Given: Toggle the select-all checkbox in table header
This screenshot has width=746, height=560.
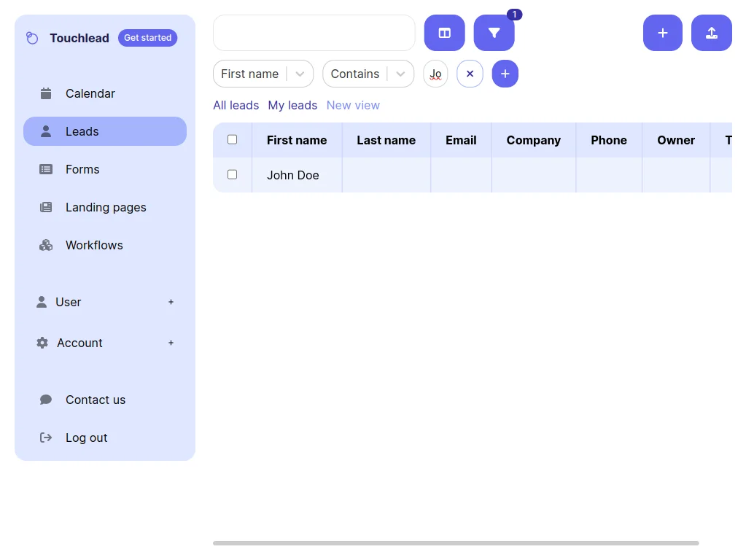Looking at the screenshot, I should tap(231, 139).
